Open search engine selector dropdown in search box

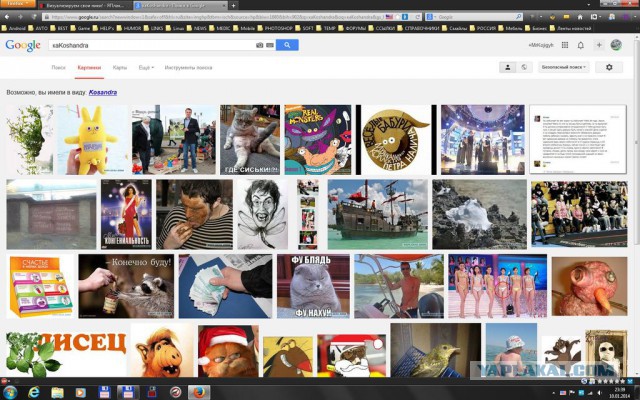(x=430, y=17)
